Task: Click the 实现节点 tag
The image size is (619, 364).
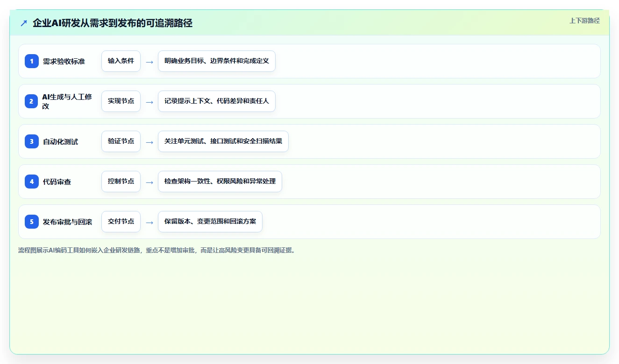Action: [x=121, y=101]
